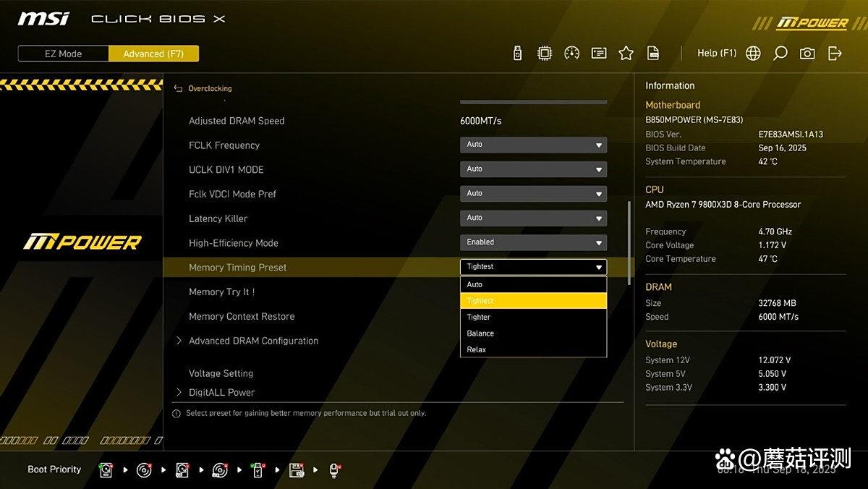Click the Overclocking breadcrumb label
The width and height of the screenshot is (868, 489).
coord(210,88)
